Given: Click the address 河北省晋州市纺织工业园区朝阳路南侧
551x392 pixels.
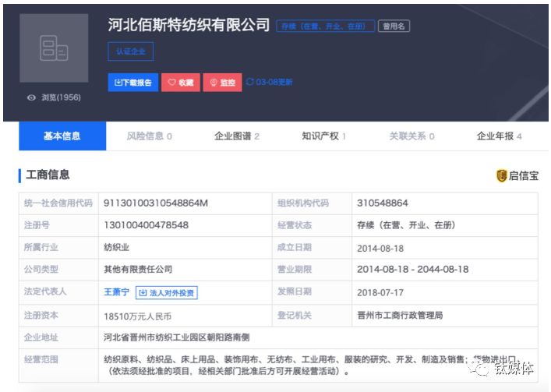Looking at the screenshot, I should (x=176, y=337).
